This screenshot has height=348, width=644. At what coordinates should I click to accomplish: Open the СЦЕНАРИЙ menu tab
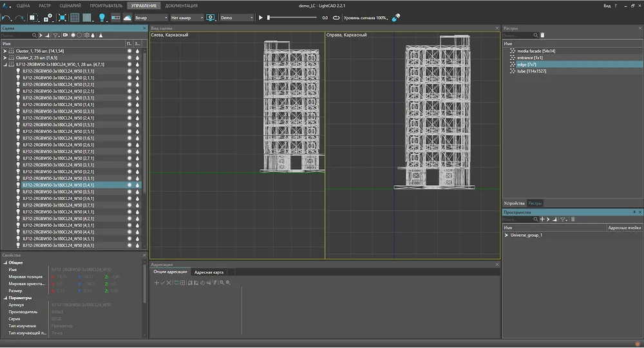pos(70,5)
